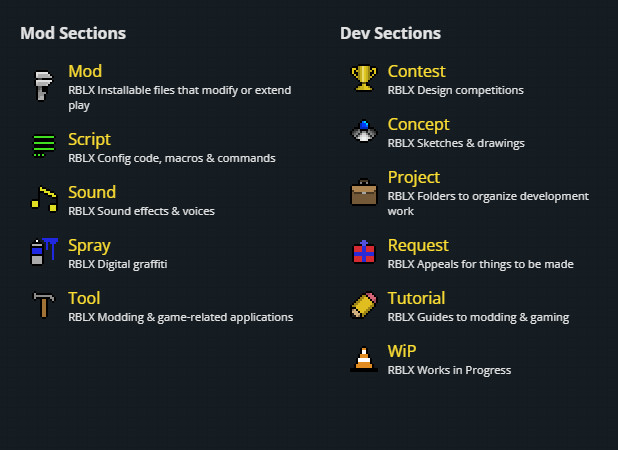Browse the Spray section
The image size is (618, 450).
point(89,246)
